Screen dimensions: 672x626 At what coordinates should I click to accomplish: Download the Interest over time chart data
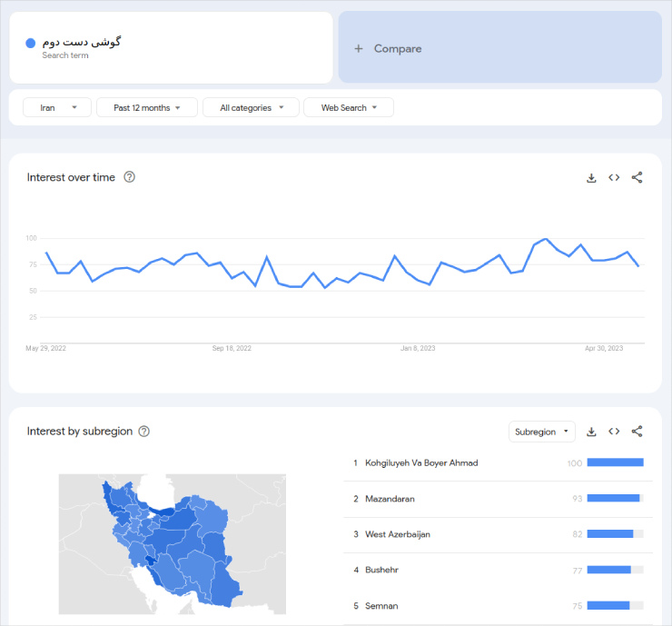click(591, 178)
